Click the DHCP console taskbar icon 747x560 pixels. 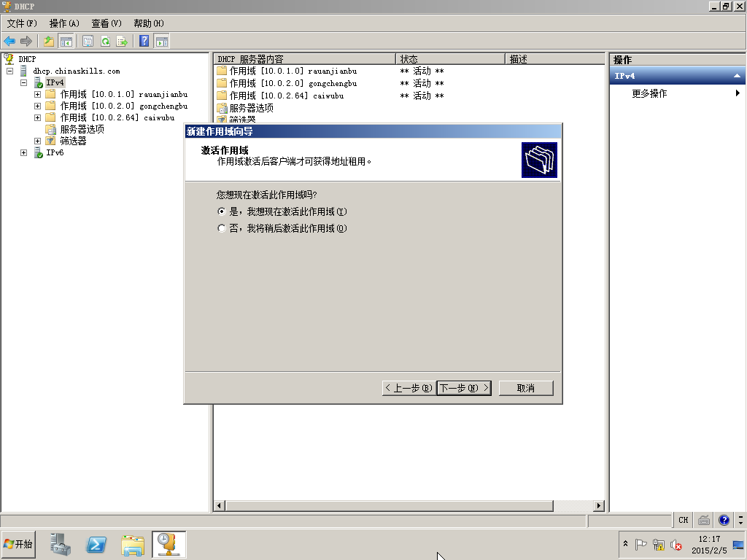[169, 544]
